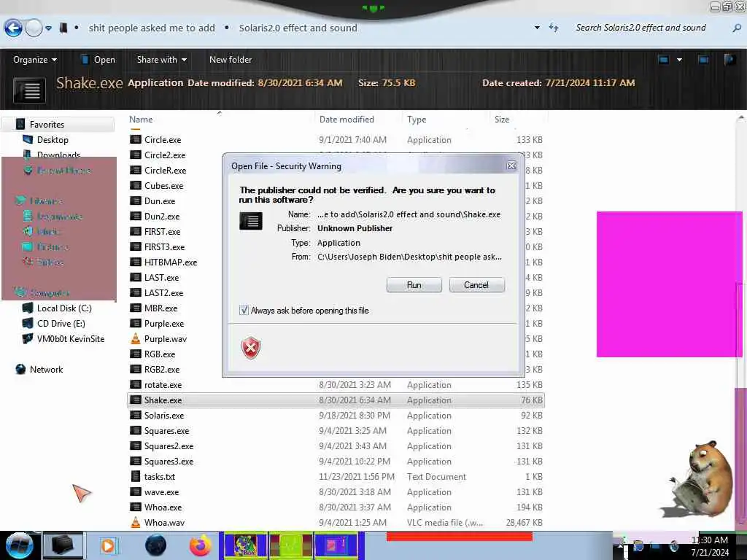Click the Squares.exe file name
Viewport: 747px width, 560px height.
coord(166,430)
